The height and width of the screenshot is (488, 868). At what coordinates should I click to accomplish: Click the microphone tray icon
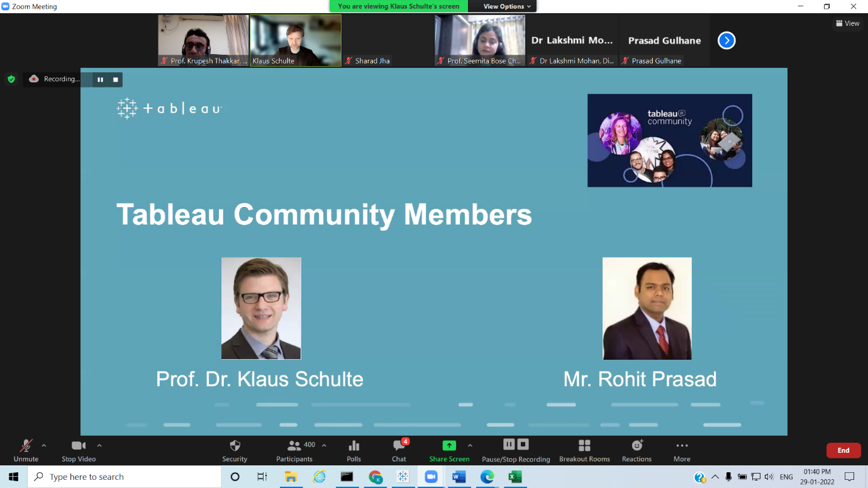pyautogui.click(x=728, y=477)
